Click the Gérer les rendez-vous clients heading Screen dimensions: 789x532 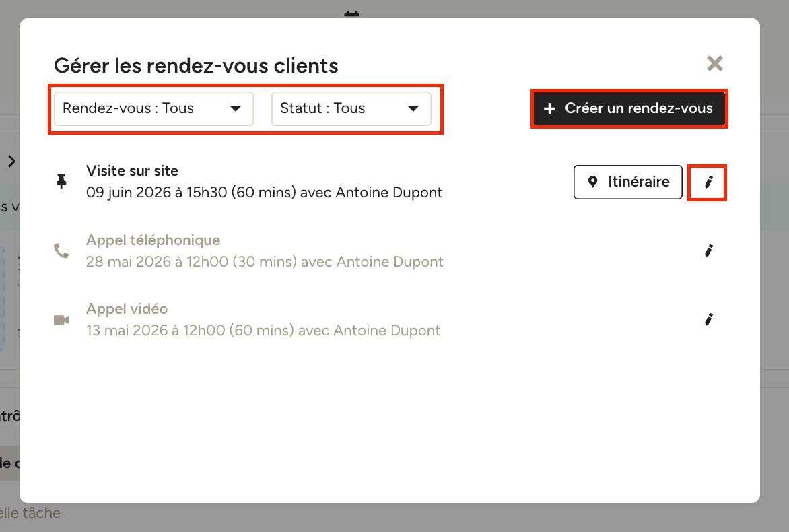[x=196, y=65]
